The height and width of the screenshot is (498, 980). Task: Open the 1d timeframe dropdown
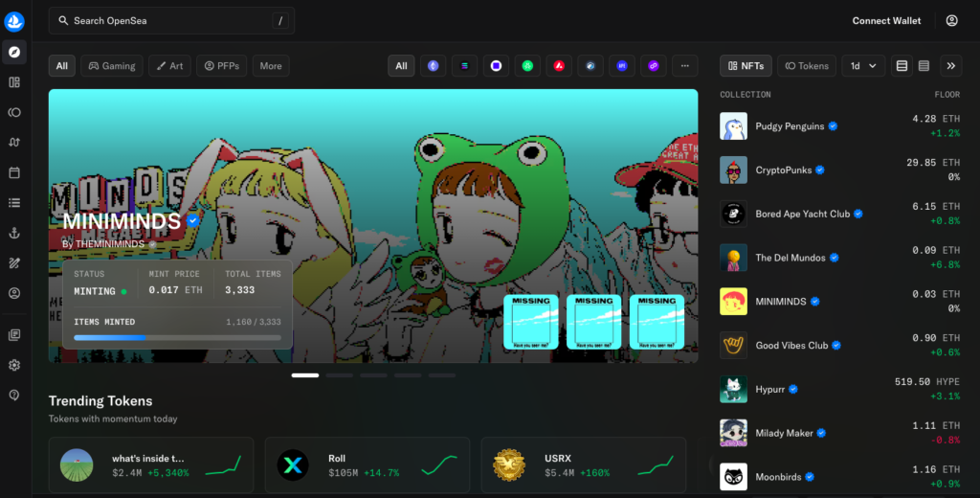862,66
